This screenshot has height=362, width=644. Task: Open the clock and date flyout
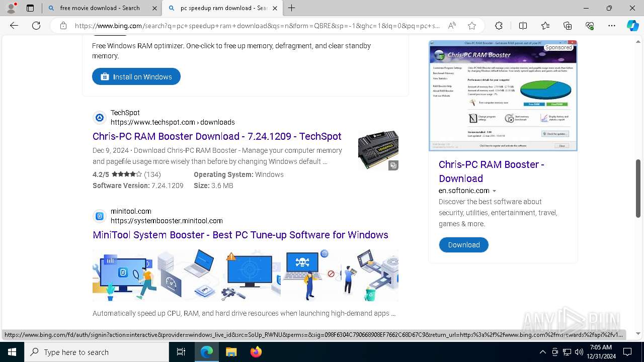[x=602, y=352]
